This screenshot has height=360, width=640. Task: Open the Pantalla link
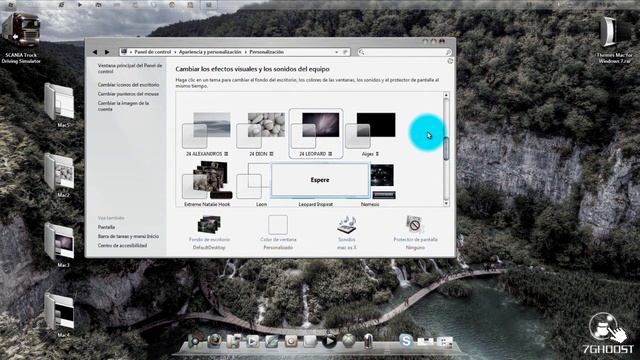tap(106, 227)
